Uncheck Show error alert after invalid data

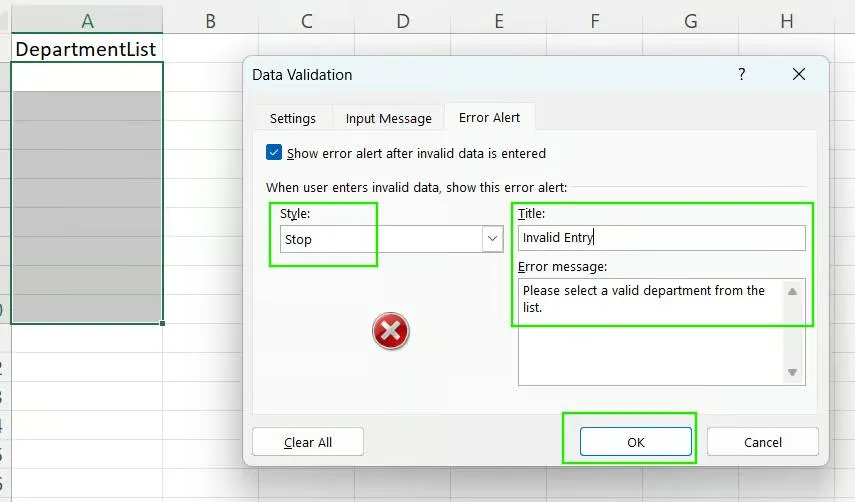pos(274,153)
